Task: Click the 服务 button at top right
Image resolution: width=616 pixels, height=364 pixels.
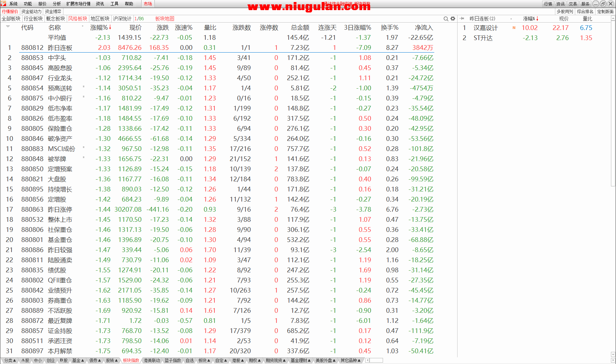Action: (x=585, y=4)
